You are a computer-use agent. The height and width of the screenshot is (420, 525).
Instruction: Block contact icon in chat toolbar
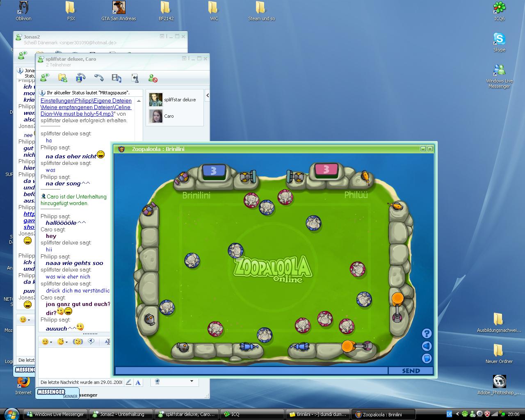153,78
